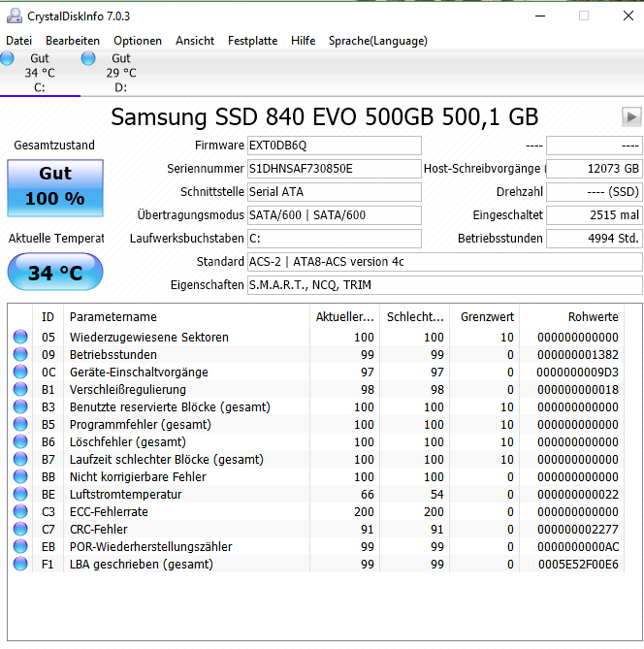Click the Samsung SSD 840 EVO 500GB title

coord(325,117)
